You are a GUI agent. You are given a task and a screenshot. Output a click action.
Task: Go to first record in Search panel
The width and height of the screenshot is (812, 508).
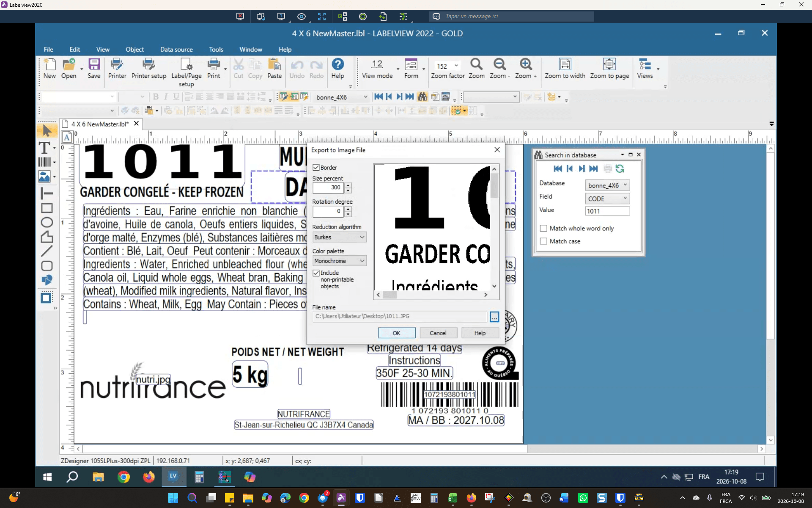coord(558,168)
